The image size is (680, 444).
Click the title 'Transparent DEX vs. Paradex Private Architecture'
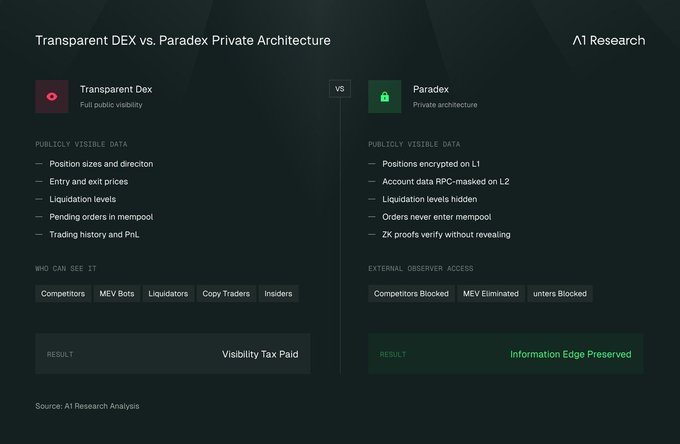click(x=183, y=40)
